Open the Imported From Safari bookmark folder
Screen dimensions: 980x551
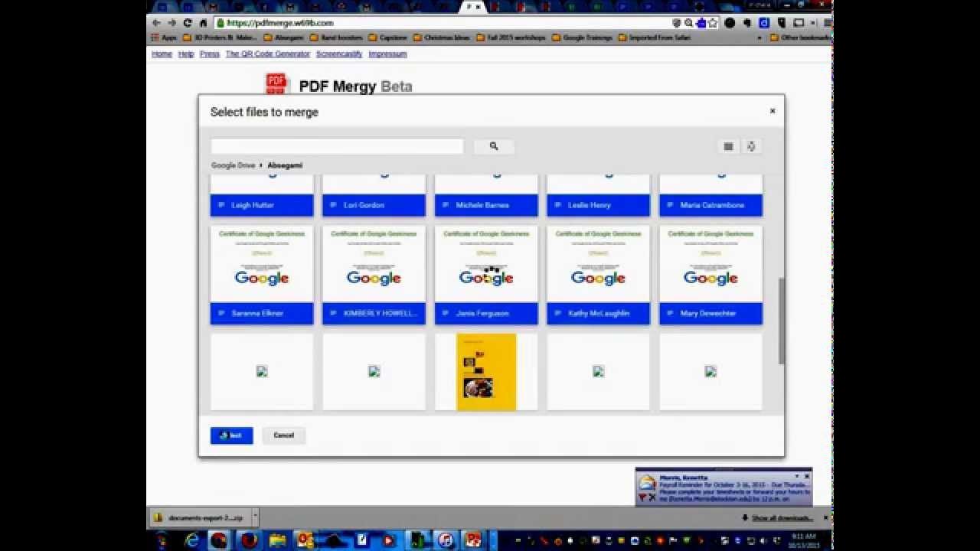[655, 37]
